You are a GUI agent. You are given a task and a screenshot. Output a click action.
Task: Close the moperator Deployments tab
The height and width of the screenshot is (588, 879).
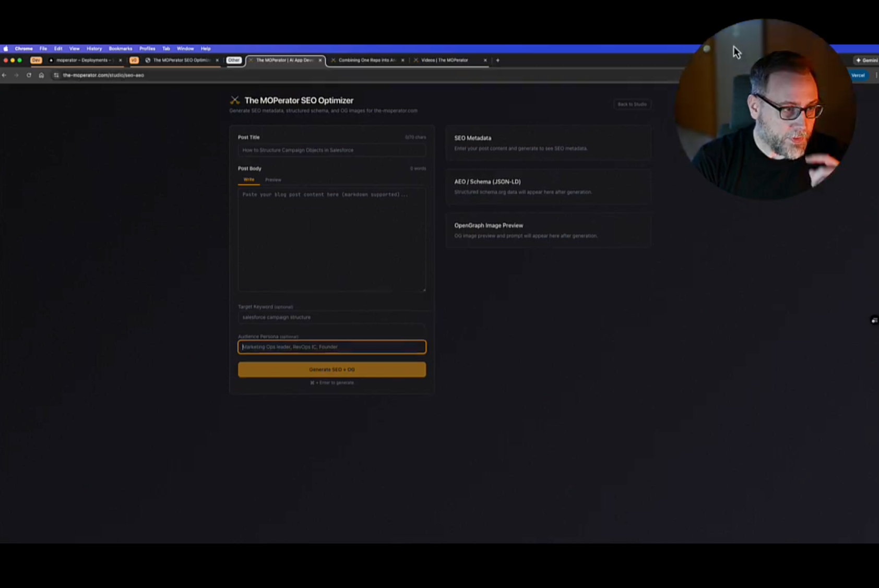tap(121, 60)
